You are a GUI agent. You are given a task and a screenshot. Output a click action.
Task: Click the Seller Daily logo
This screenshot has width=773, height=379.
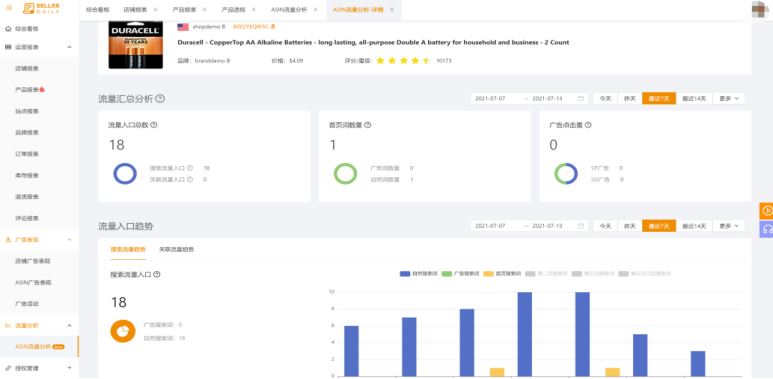(x=42, y=8)
